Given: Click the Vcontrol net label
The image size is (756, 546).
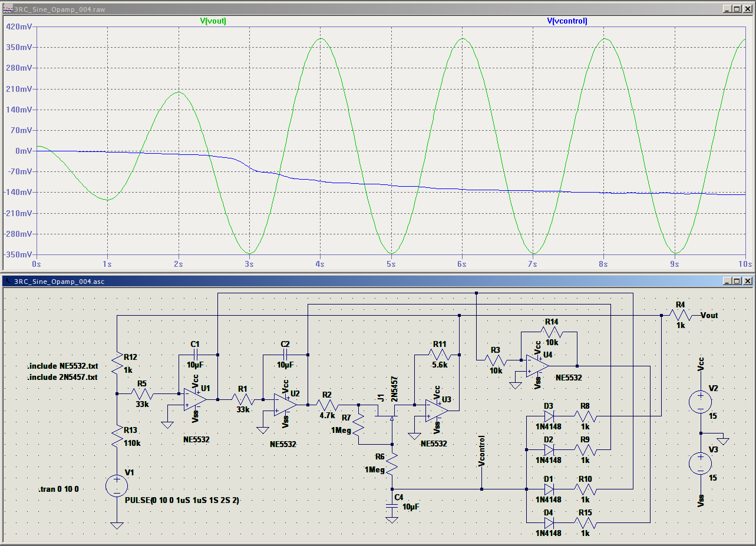Looking at the screenshot, I should [x=482, y=452].
